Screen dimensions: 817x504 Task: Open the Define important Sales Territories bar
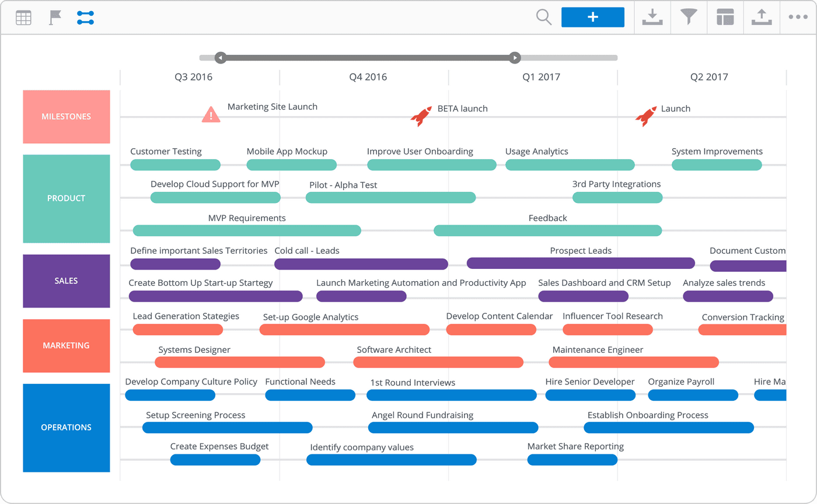tap(175, 264)
